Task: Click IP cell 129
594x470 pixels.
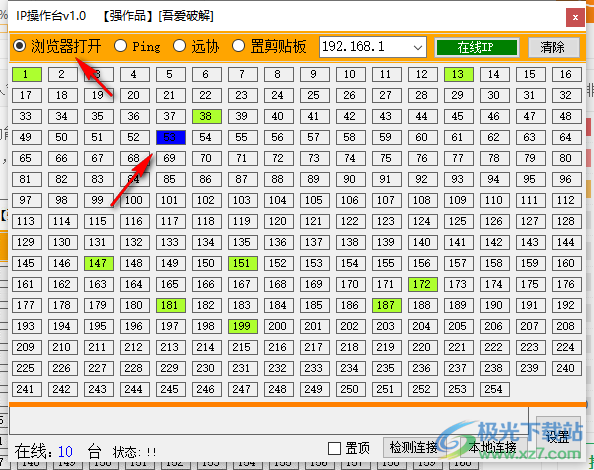Action: [27, 242]
